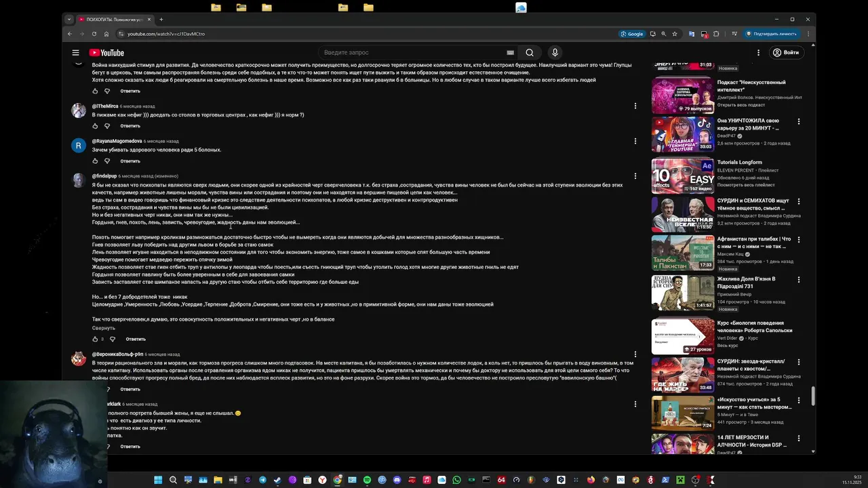This screenshot has width=868, height=488.
Task: Focus the YouTube search input field
Action: 412,52
